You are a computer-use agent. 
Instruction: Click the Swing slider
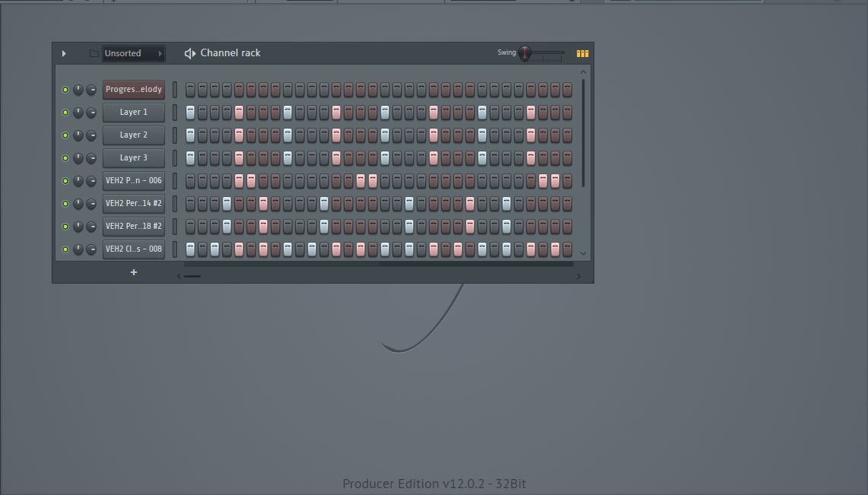543,53
